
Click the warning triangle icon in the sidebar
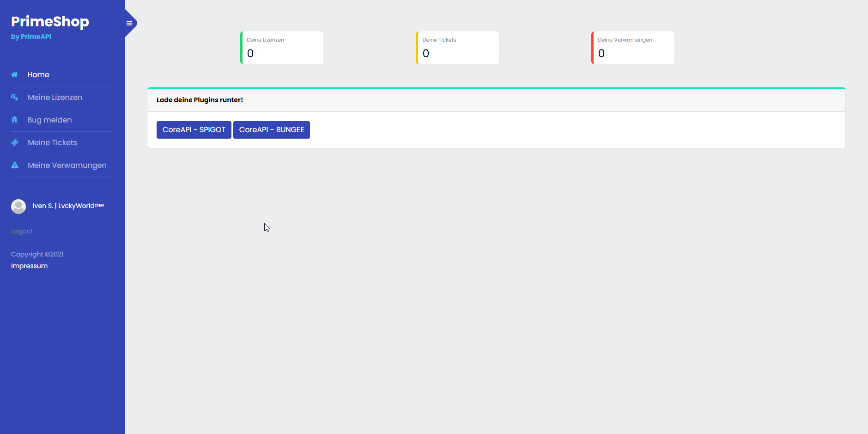tap(15, 165)
